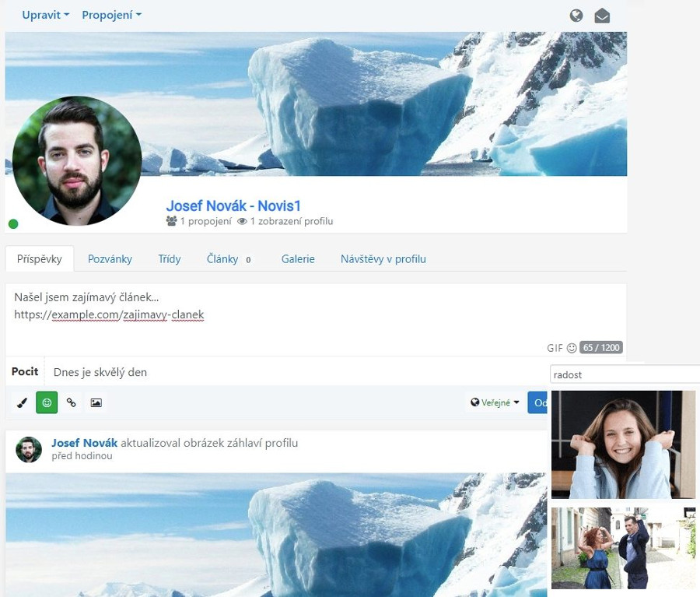Toggle the green feeling smiley button
This screenshot has width=700, height=597.
coord(47,402)
